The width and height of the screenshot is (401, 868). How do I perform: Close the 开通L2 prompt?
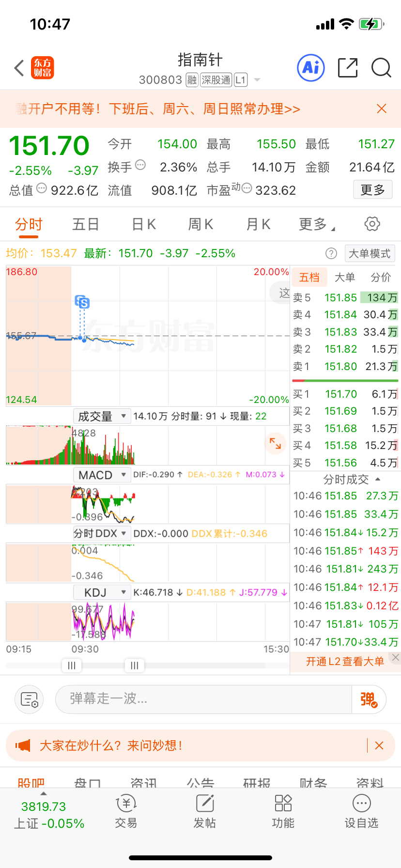pyautogui.click(x=395, y=657)
